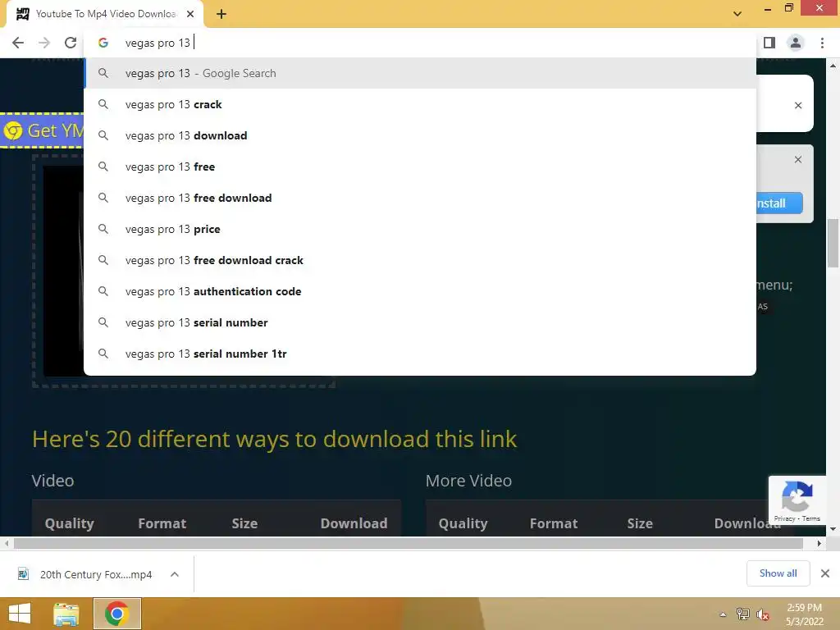Open reCAPTCHA Privacy link
The width and height of the screenshot is (840, 630).
coord(784,518)
